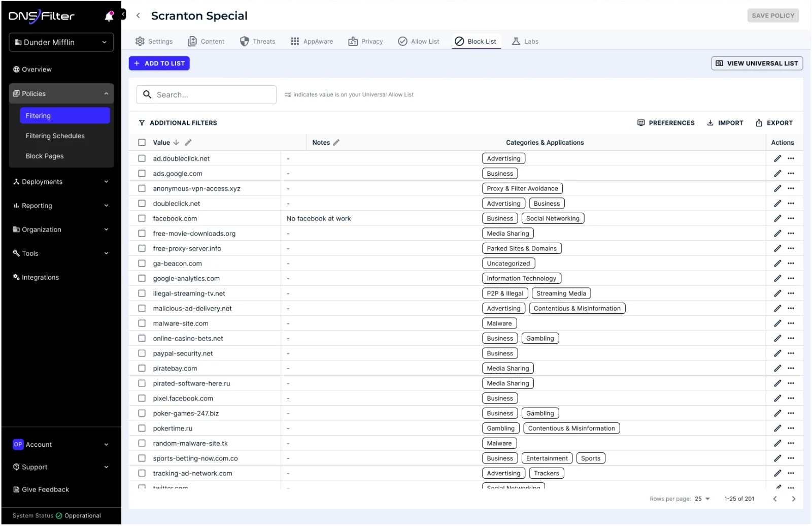This screenshot has width=812, height=526.
Task: Edit the ad.doubleclick.net entry
Action: [777, 158]
